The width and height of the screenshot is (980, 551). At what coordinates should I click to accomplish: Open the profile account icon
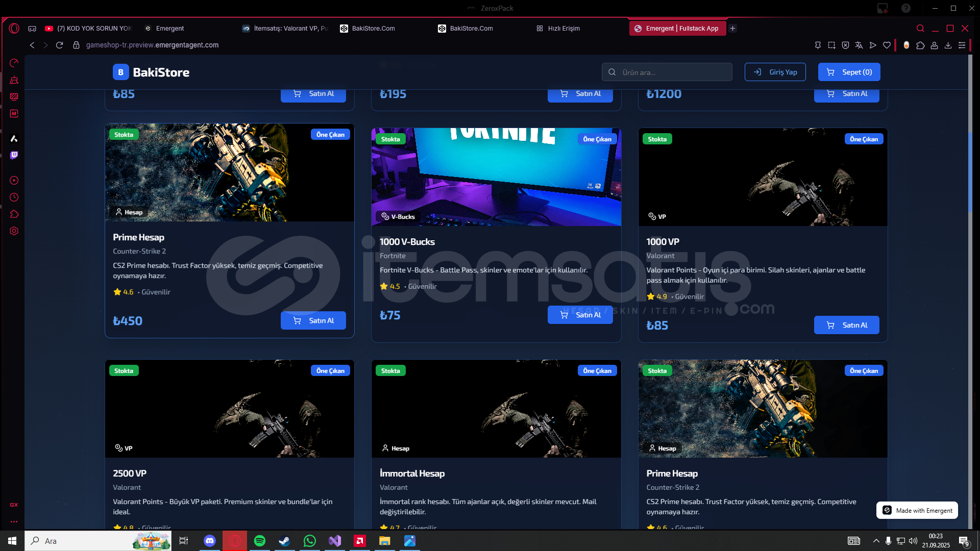[x=934, y=45]
